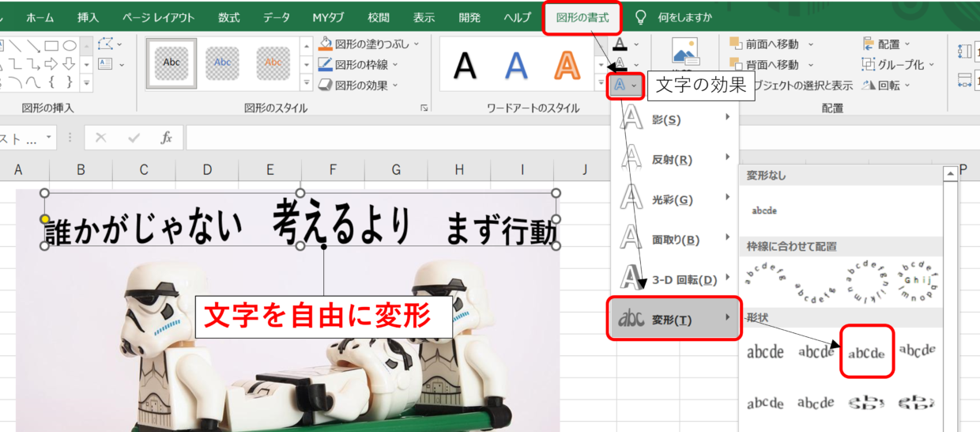Select the right brace shape
The height and width of the screenshot is (432, 980).
pos(70,81)
